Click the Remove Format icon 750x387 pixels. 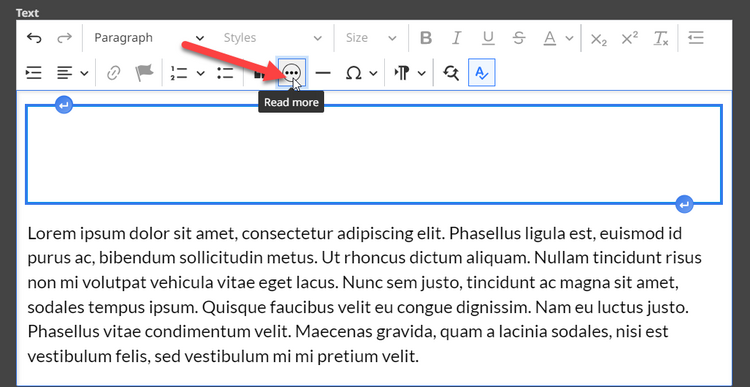[661, 38]
